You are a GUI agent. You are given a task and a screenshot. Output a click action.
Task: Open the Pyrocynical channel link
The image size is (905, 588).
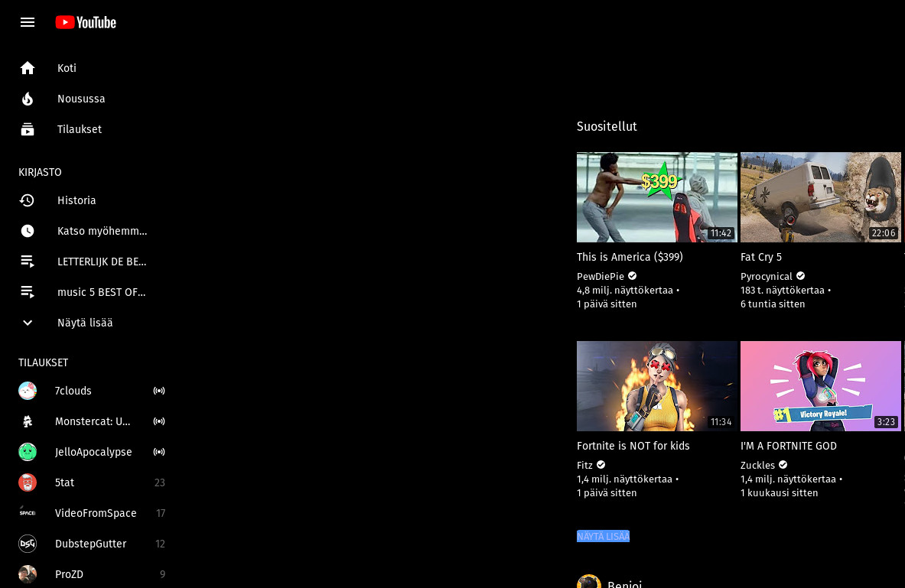(x=767, y=276)
